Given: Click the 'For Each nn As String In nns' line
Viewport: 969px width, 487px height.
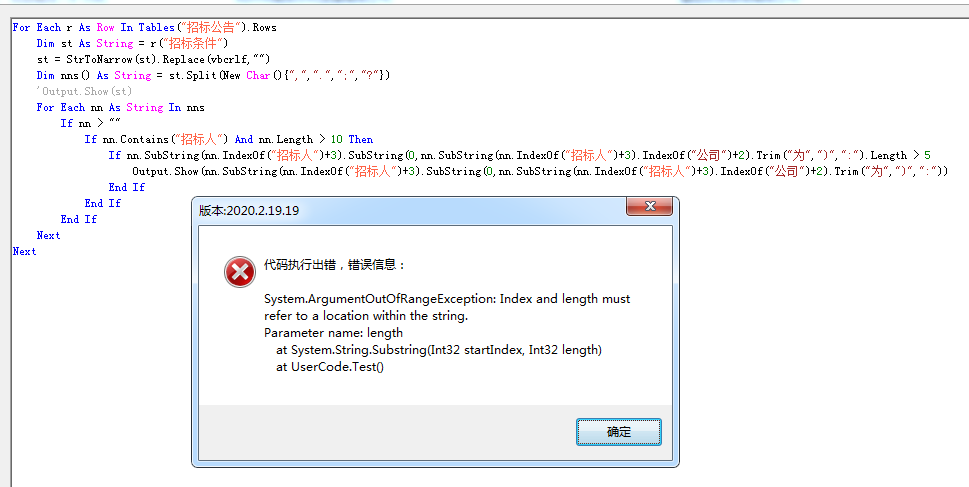Looking at the screenshot, I should tap(121, 108).
